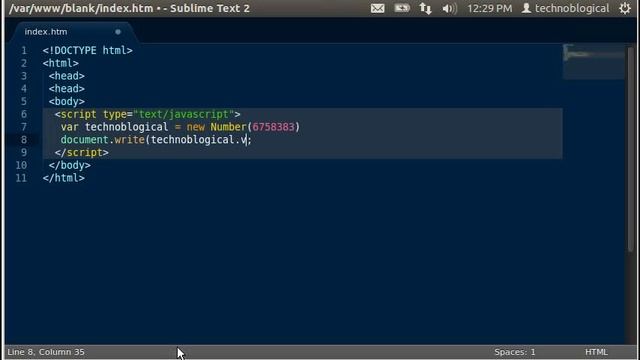Click line number 1 in the gutter
The width and height of the screenshot is (640, 360).
(24, 51)
